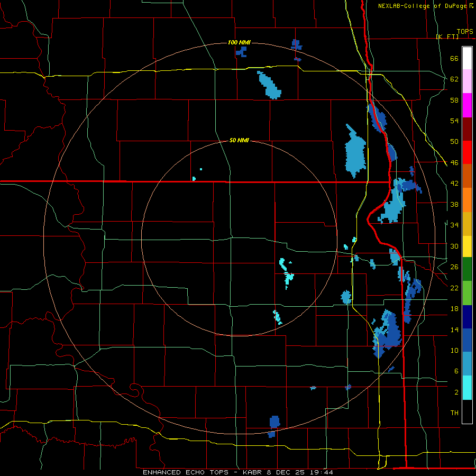Click the '30' legend value
Image resolution: width=476 pixels, height=476 pixels.
point(454,246)
